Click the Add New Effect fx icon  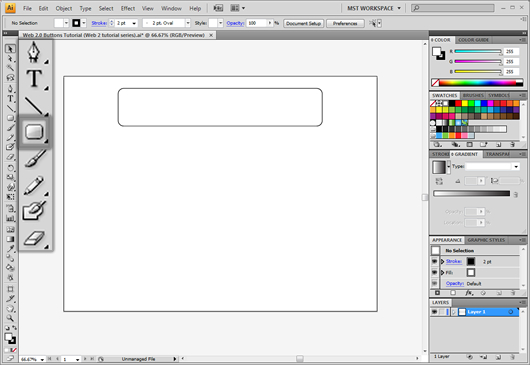[469, 293]
